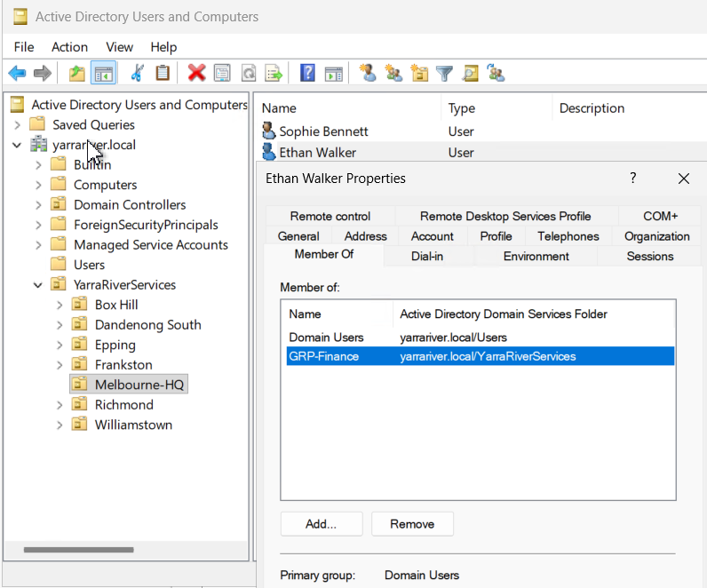
Task: Click the Forward arrow toolbar icon
Action: pyautogui.click(x=43, y=73)
